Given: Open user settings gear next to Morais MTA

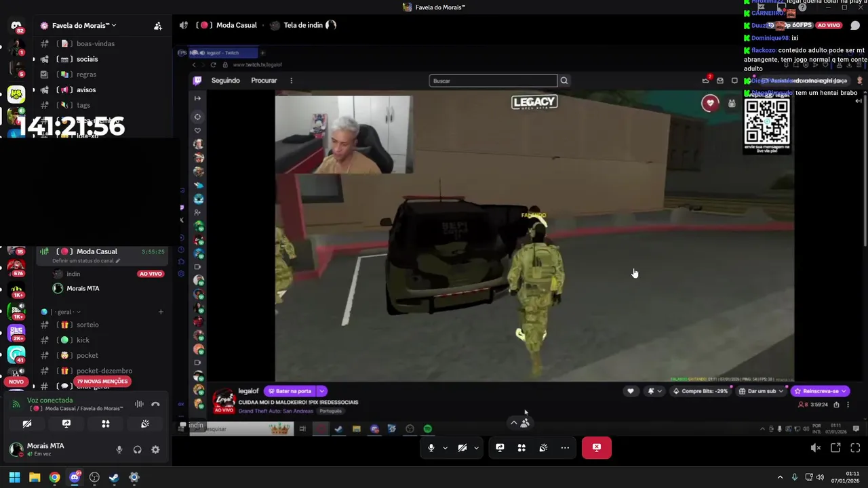Looking at the screenshot, I should click(x=155, y=449).
